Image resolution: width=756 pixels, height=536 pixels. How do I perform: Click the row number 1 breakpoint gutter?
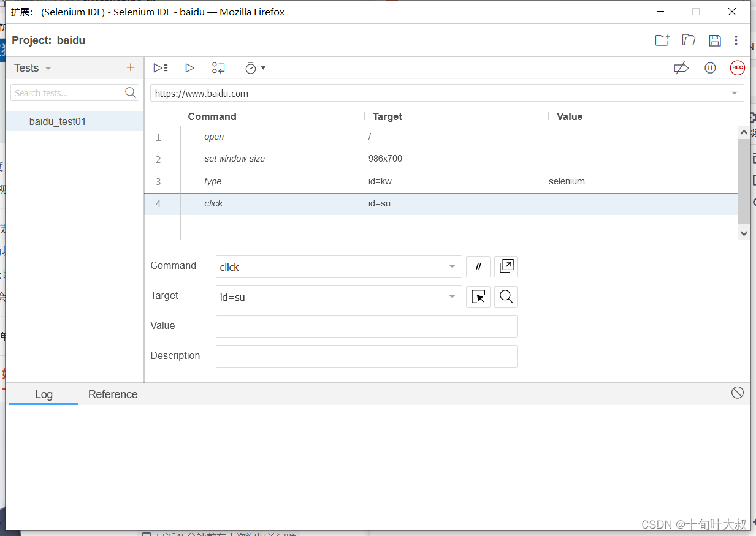[x=158, y=137]
